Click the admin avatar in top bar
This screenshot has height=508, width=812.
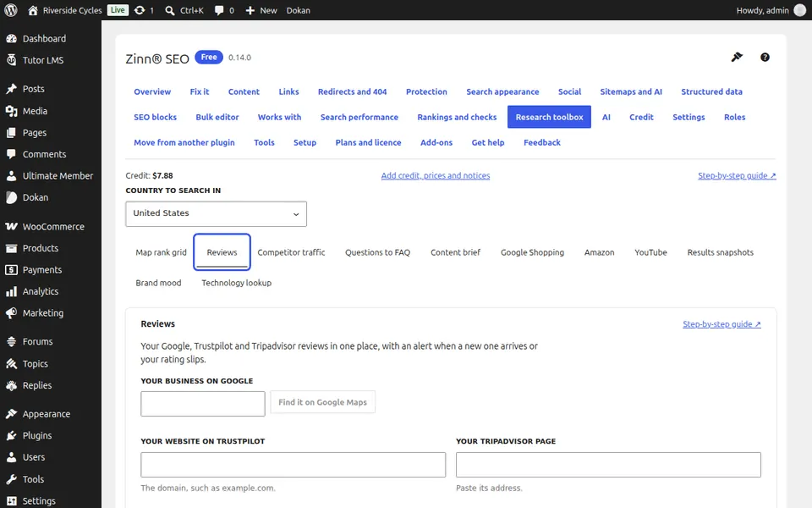800,10
